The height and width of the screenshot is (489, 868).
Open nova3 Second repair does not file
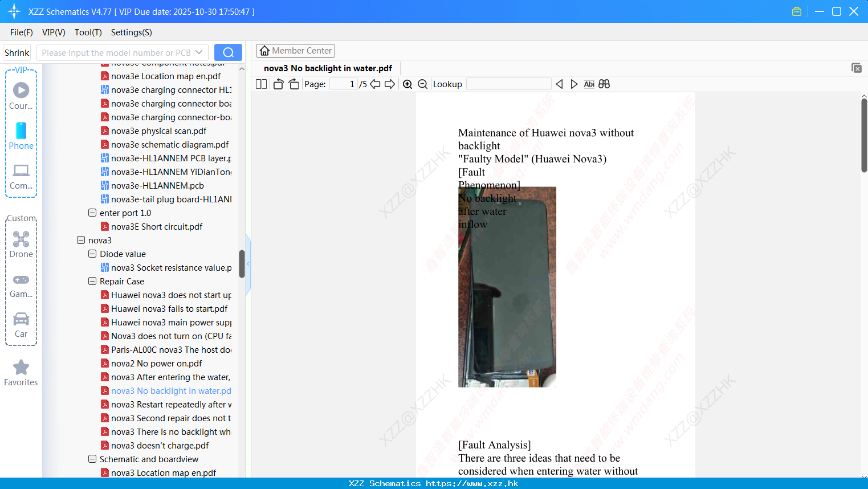point(166,418)
